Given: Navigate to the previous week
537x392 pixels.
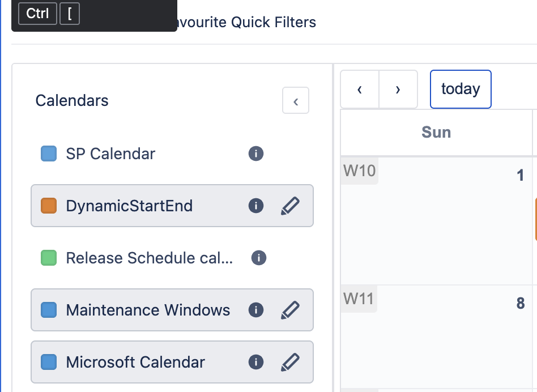Looking at the screenshot, I should [x=360, y=89].
